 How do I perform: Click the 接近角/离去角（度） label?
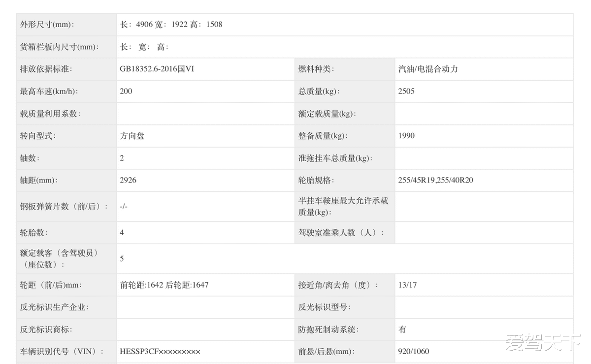tap(338, 285)
